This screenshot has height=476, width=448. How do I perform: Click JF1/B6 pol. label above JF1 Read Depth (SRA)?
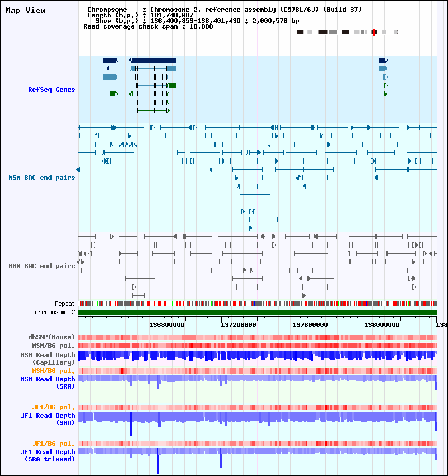(54, 407)
